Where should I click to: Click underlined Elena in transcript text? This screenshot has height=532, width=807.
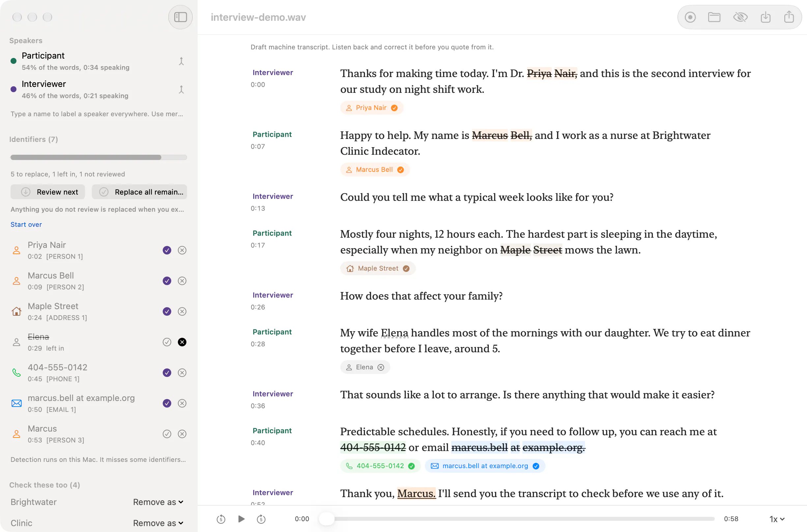click(394, 332)
